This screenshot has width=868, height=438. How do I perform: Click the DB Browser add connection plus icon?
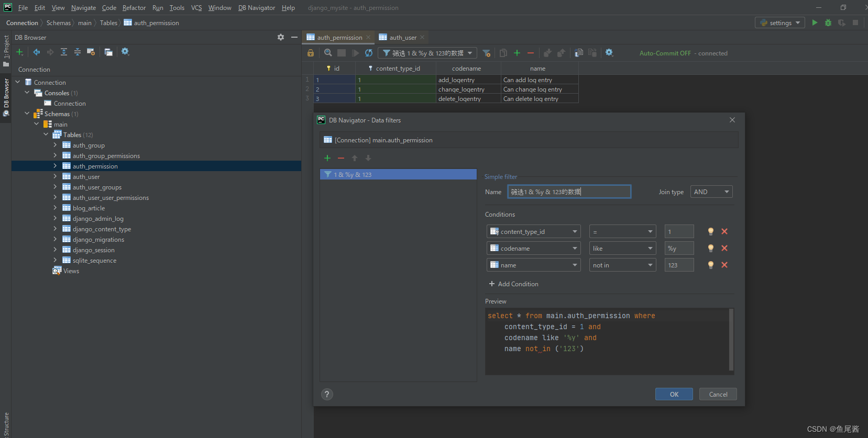[x=19, y=52]
